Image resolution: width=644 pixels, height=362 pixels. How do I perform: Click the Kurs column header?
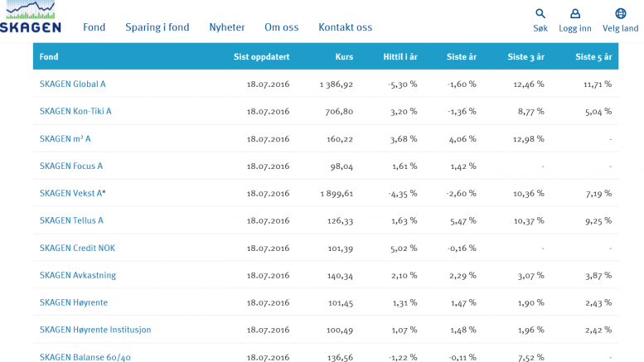coord(344,56)
